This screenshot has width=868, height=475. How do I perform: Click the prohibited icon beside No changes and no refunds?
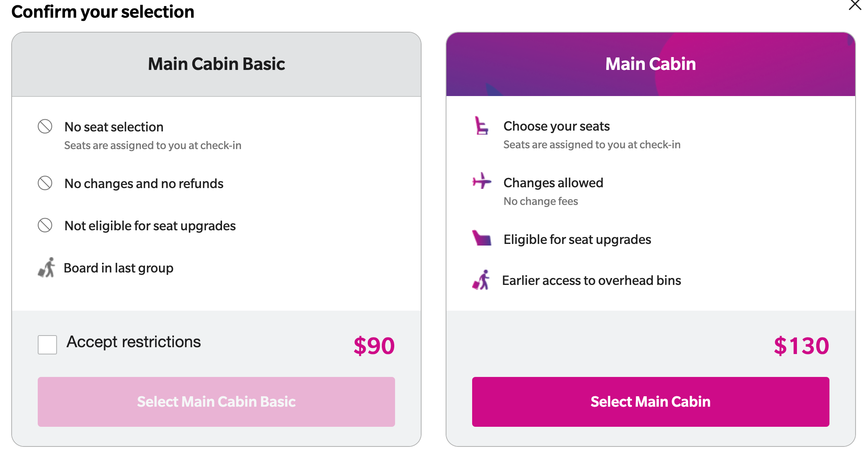(x=45, y=183)
